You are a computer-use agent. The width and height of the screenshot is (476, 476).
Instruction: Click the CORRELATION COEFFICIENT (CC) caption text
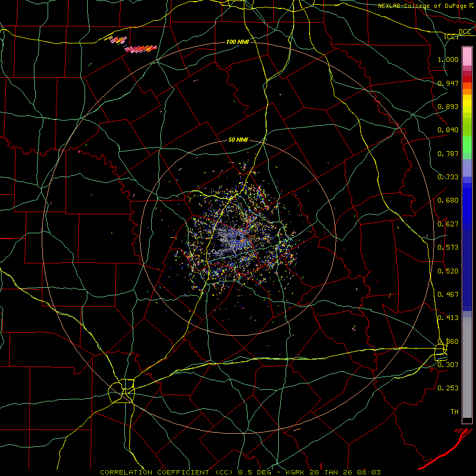[x=167, y=472]
